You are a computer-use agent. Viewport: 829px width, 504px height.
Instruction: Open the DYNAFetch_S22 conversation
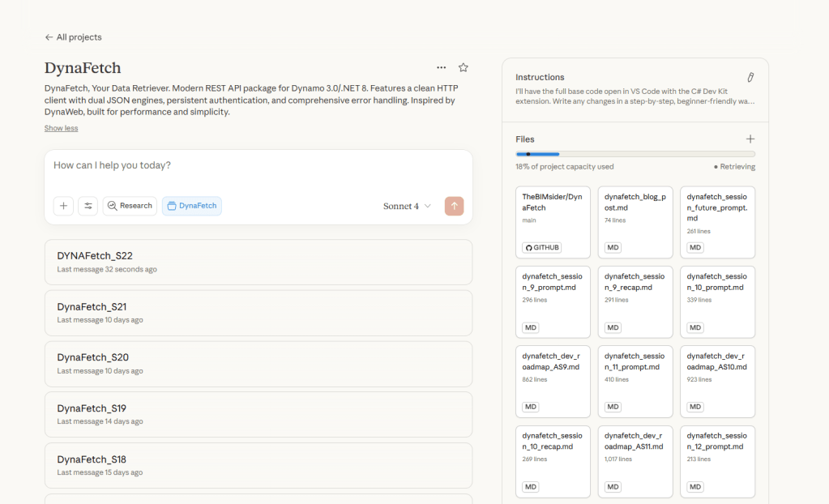point(258,262)
